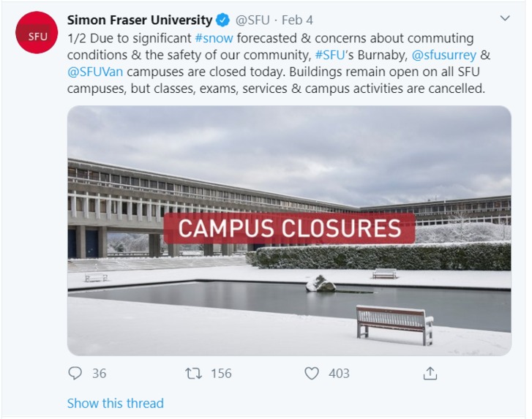Click the @SFU handle

[x=252, y=20]
